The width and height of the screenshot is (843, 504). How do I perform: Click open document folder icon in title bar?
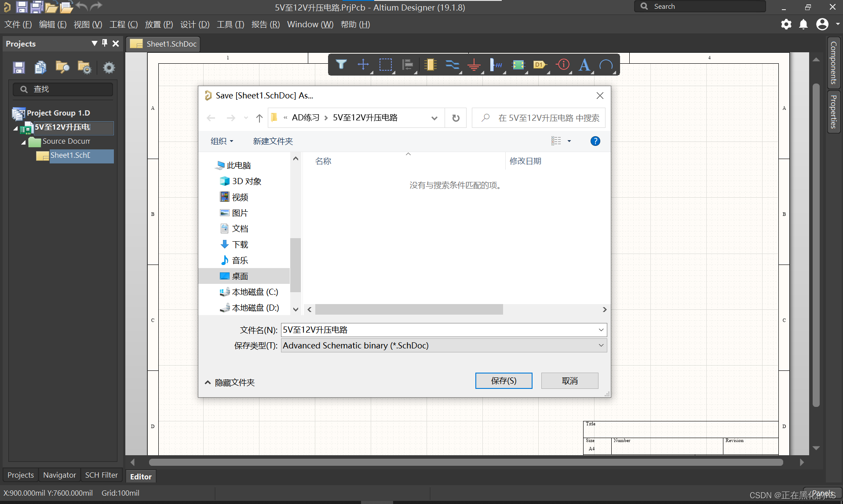point(51,7)
